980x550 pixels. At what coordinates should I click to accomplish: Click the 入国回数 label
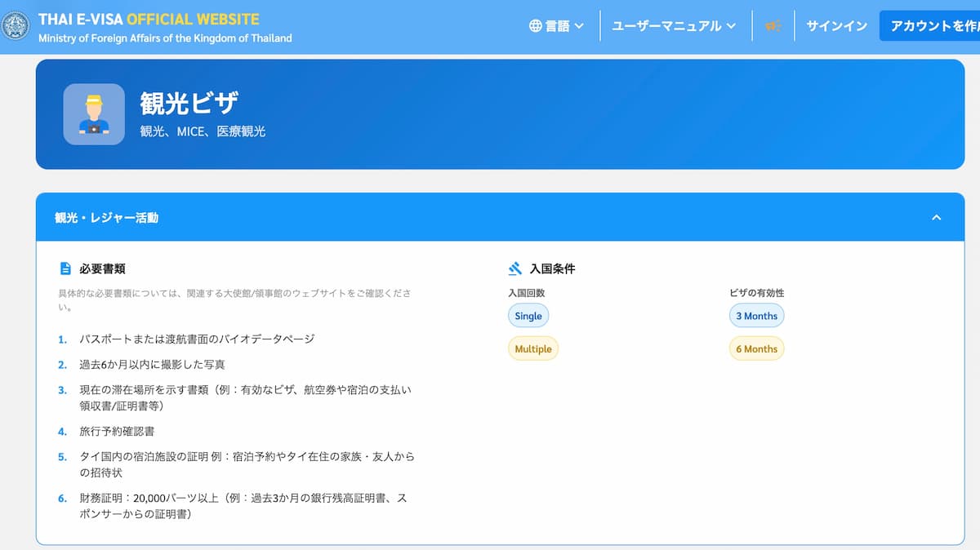[526, 292]
